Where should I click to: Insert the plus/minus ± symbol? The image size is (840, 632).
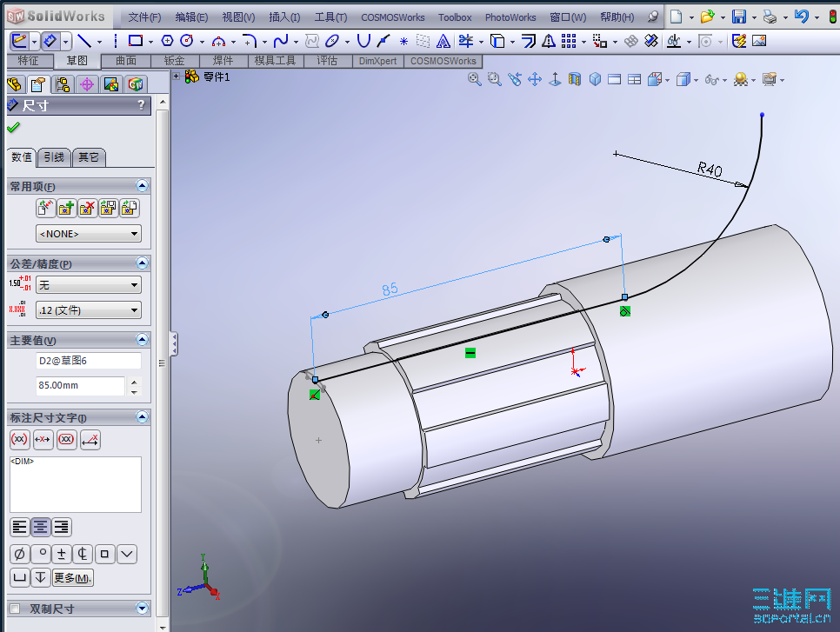(62, 554)
